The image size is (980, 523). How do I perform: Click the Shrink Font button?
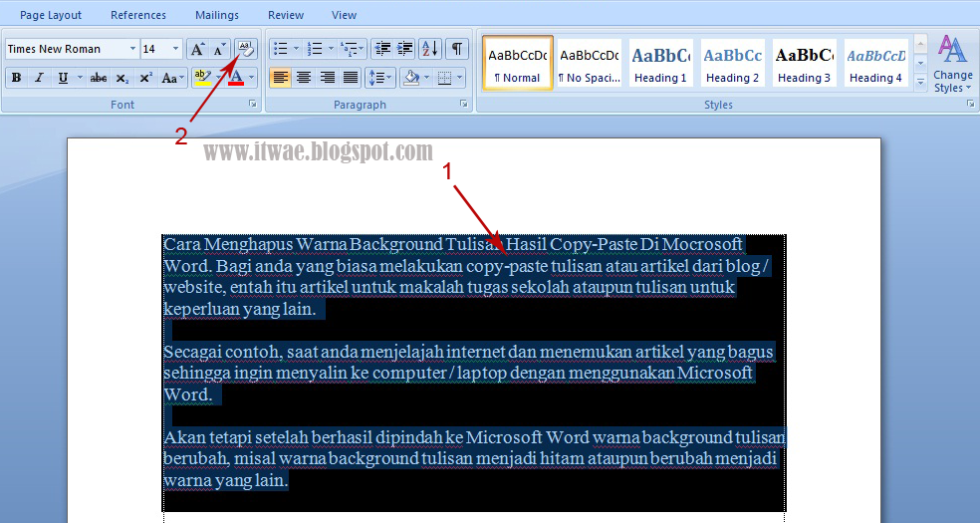click(218, 50)
